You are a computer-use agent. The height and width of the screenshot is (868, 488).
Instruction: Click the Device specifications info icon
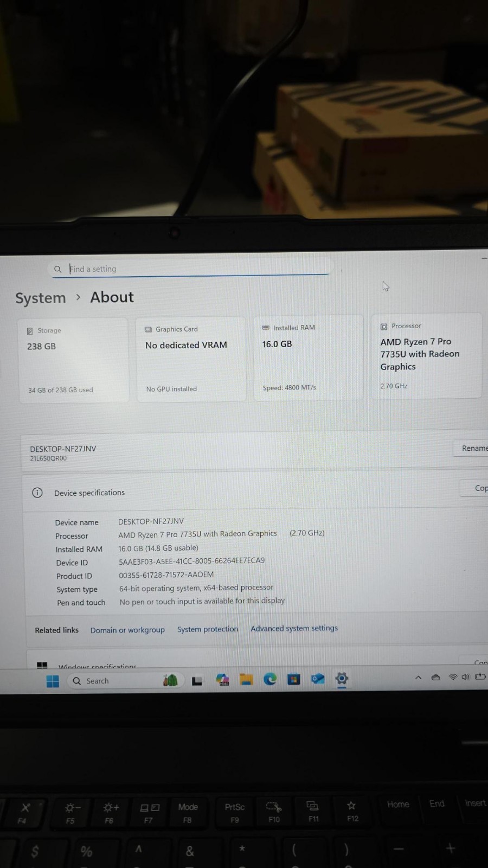click(x=37, y=493)
